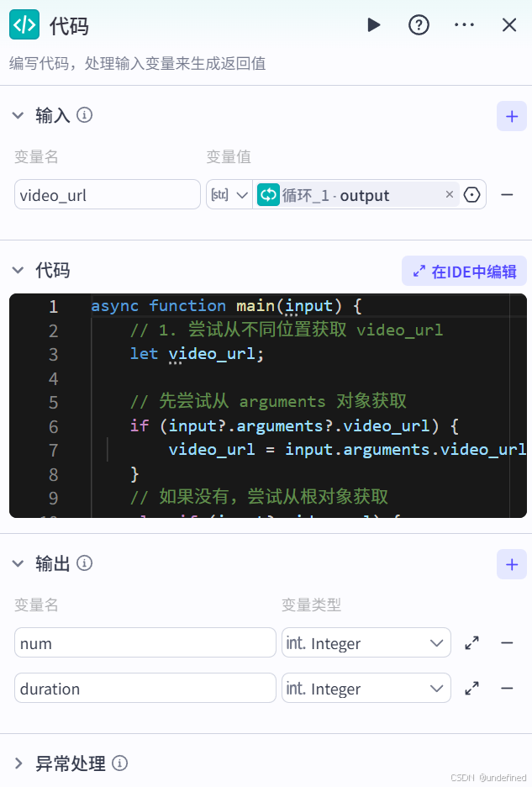Expand the 异常处理 section

(18, 763)
